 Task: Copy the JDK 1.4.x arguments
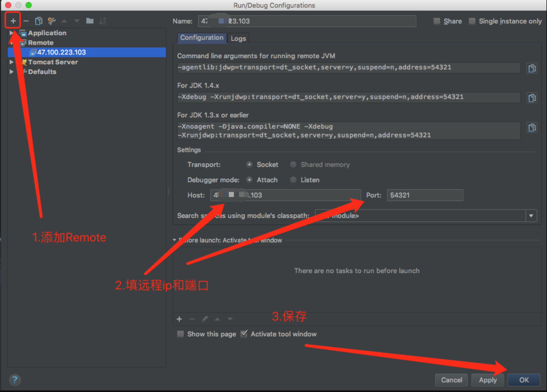click(x=532, y=98)
